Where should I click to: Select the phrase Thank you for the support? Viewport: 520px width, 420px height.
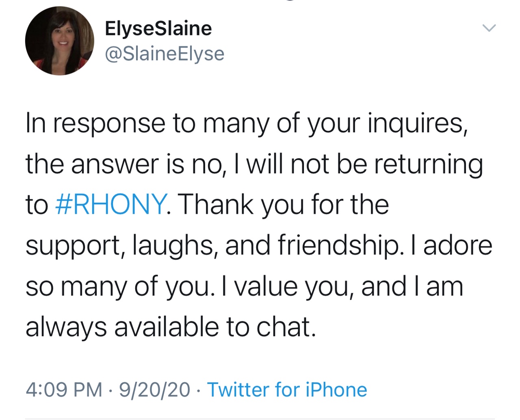click(x=284, y=205)
